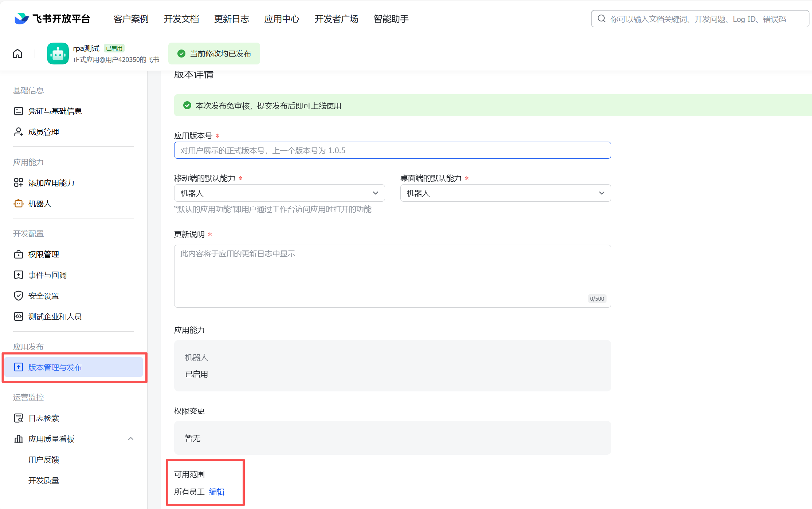The image size is (812, 509).
Task: Click the 成员管理 person icon
Action: [18, 132]
